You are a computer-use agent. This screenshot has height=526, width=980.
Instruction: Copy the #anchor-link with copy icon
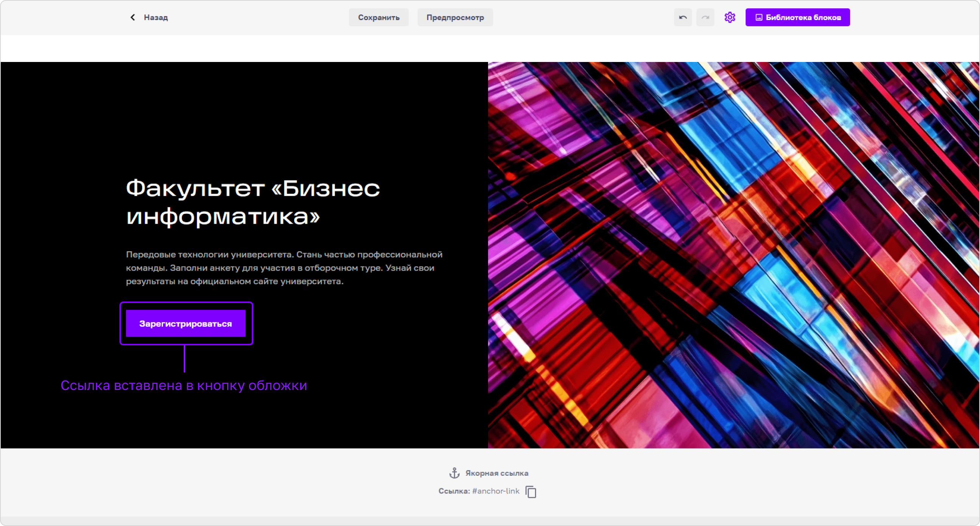(x=531, y=491)
